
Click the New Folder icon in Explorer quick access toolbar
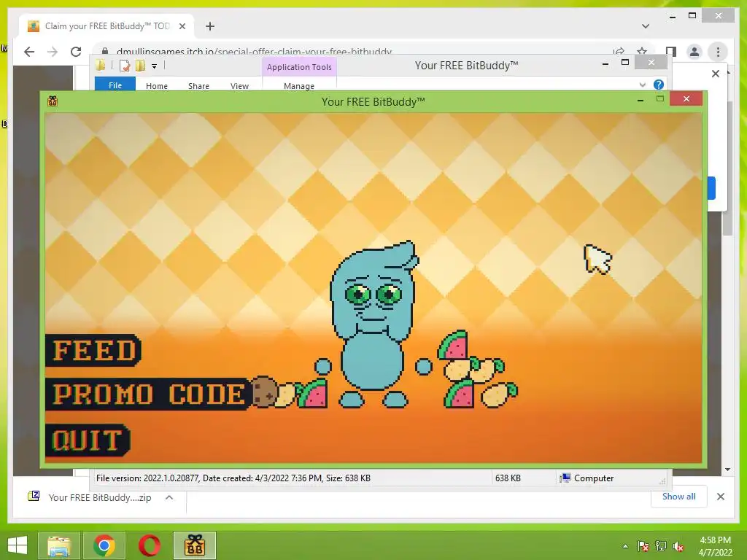point(140,66)
